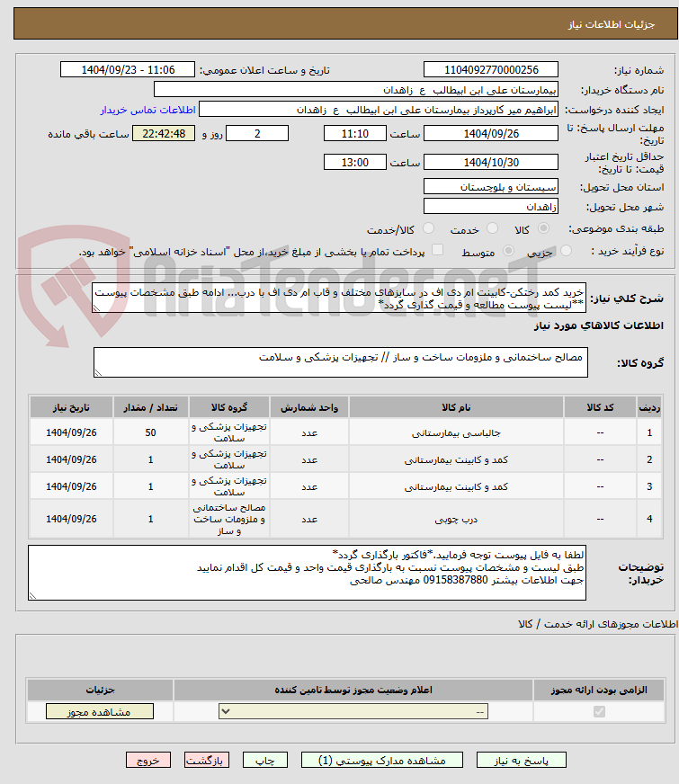
Task: Click the remaining time 22:42:48 field
Action: (164, 133)
